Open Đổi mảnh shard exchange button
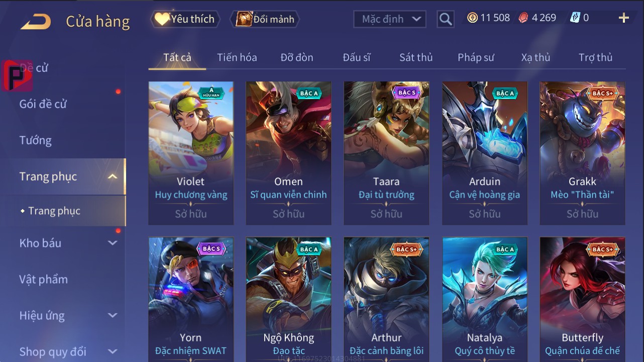644x362 pixels. (265, 19)
